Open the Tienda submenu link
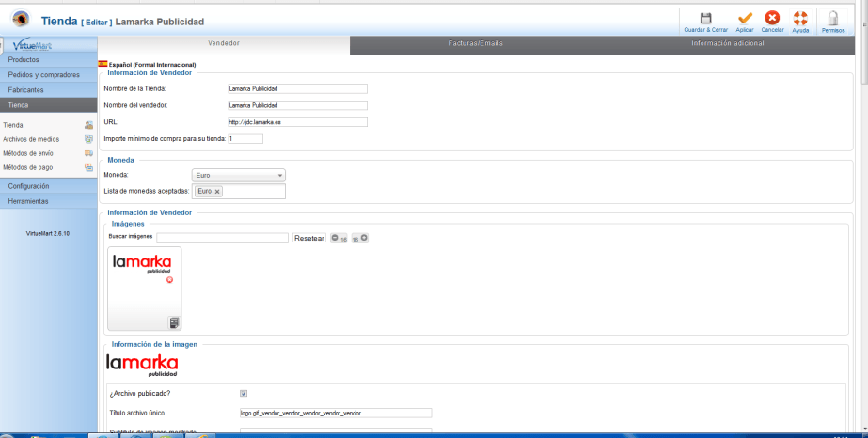 tap(13, 126)
